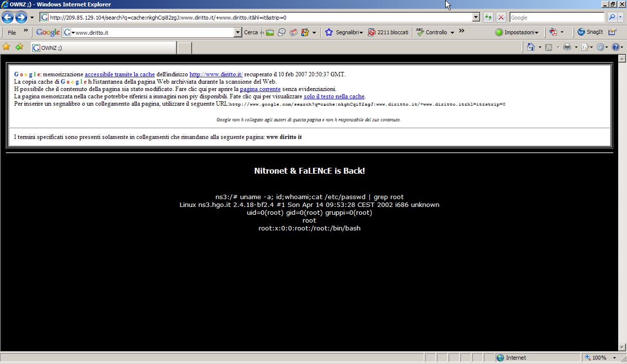The height and width of the screenshot is (364, 627).
Task: Click the Google search box at top right
Action: 557,18
